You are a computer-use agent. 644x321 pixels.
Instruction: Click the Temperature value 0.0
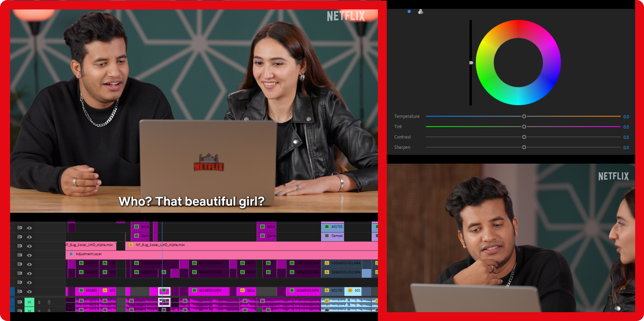pos(626,117)
